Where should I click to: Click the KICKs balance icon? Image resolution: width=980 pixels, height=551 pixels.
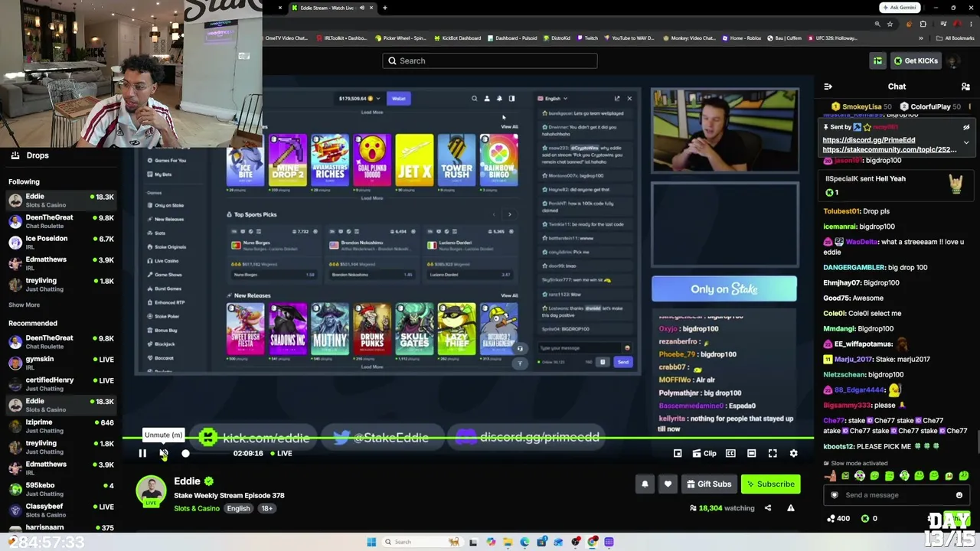tap(866, 519)
